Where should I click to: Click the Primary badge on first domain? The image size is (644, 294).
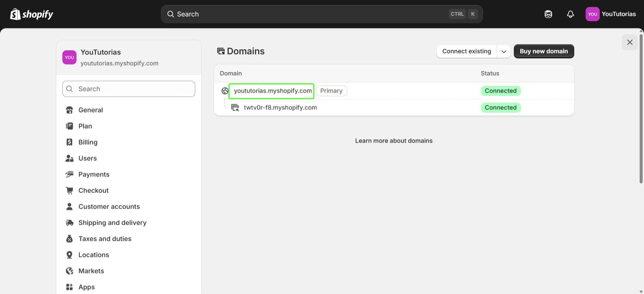click(x=331, y=91)
